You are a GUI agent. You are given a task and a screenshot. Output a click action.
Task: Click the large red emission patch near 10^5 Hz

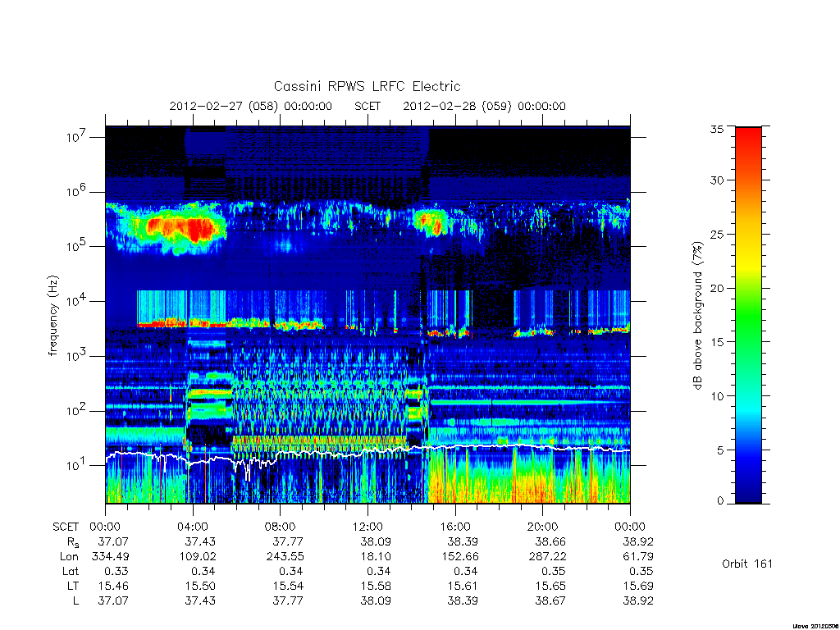(x=181, y=228)
